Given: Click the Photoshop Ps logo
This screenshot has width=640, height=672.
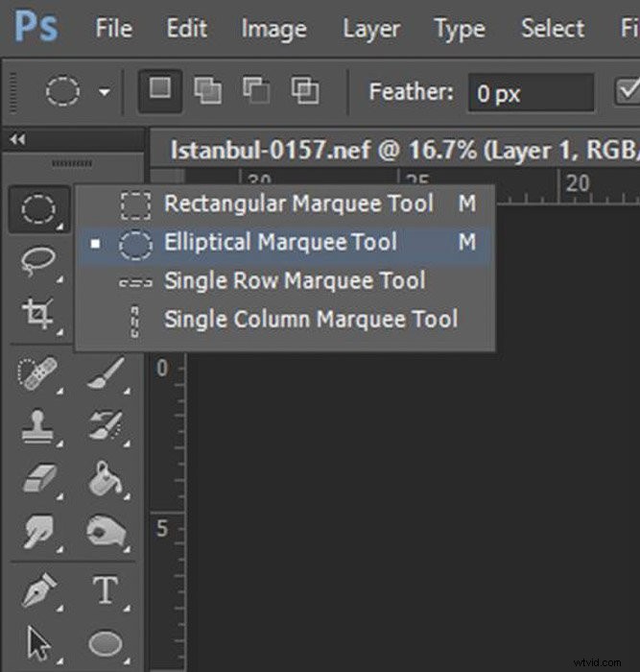Looking at the screenshot, I should (36, 27).
